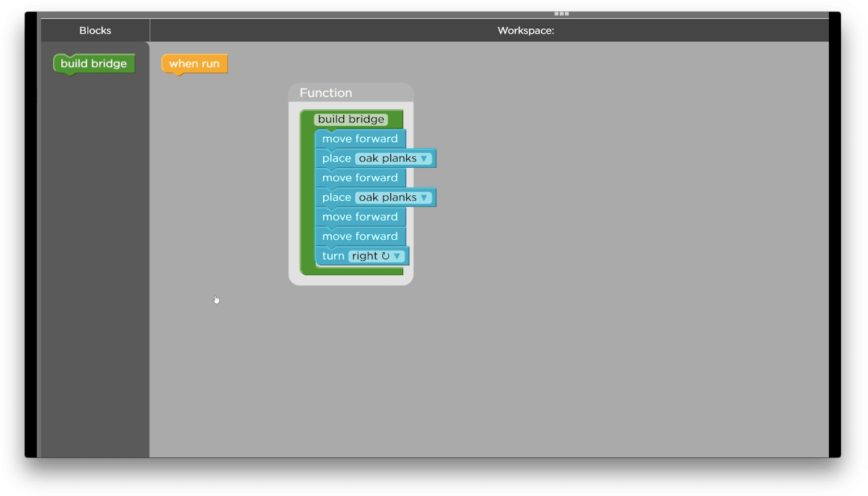This screenshot has width=868, height=496.
Task: Select the first move forward block
Action: tap(360, 139)
